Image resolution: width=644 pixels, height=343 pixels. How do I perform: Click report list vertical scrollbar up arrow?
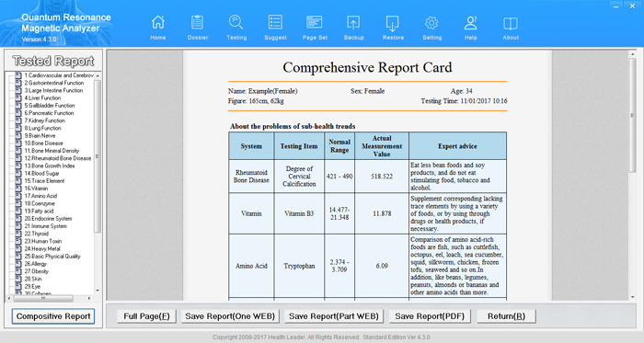98,76
